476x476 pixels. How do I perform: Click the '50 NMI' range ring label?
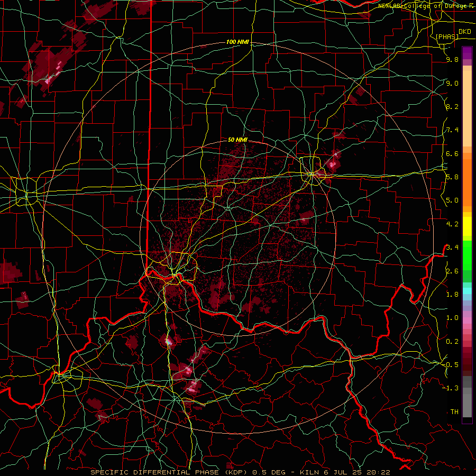(237, 140)
